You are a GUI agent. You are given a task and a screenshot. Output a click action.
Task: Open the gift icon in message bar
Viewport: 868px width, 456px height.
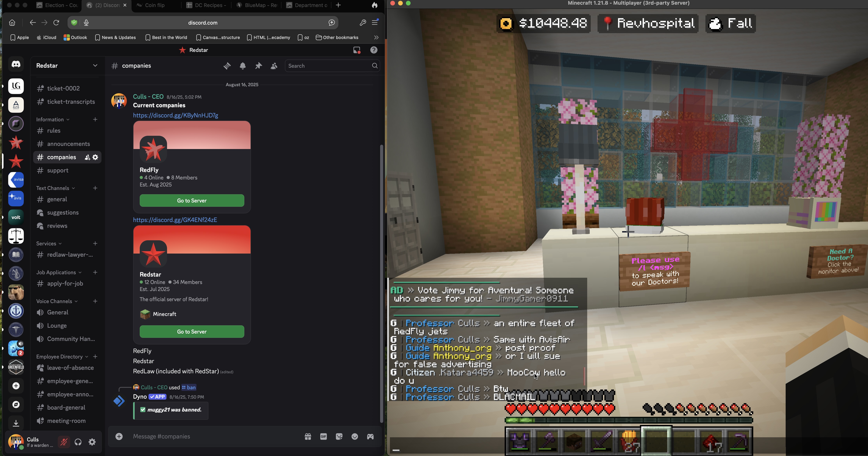tap(308, 436)
